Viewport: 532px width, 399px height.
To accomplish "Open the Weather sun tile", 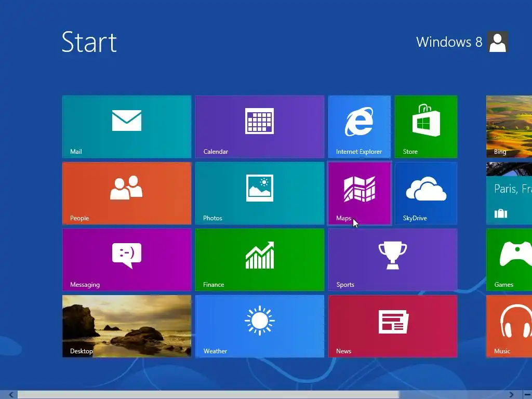I will [x=260, y=326].
